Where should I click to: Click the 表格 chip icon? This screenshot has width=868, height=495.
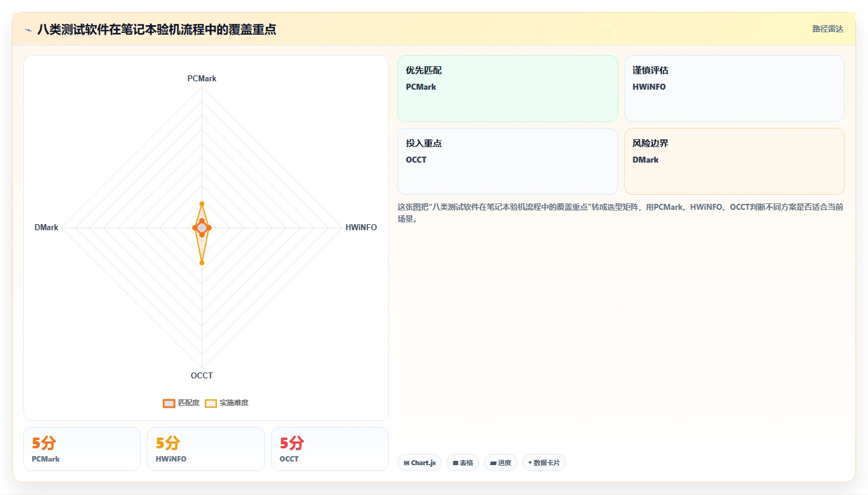pos(455,463)
